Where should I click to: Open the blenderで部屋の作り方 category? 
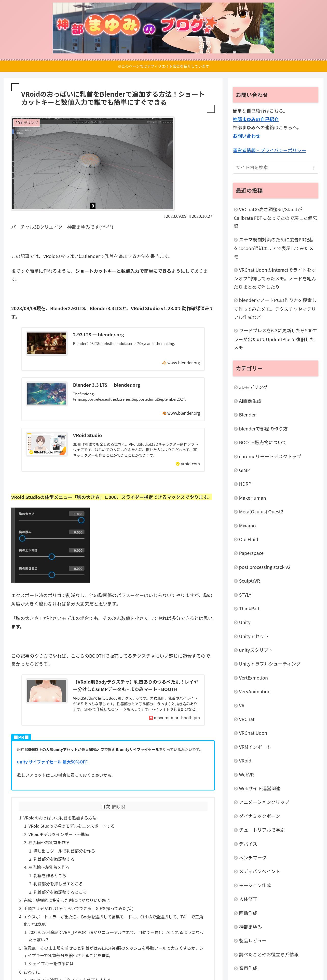[263, 429]
